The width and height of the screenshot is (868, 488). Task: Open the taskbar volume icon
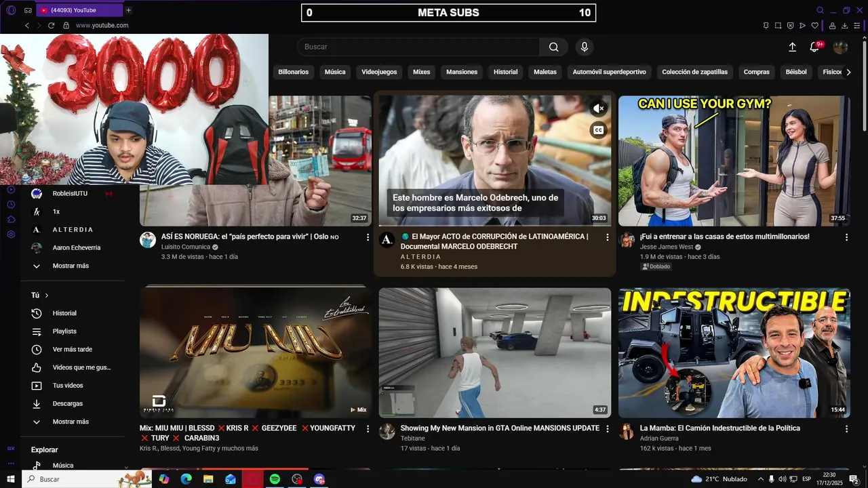pyautogui.click(x=783, y=479)
